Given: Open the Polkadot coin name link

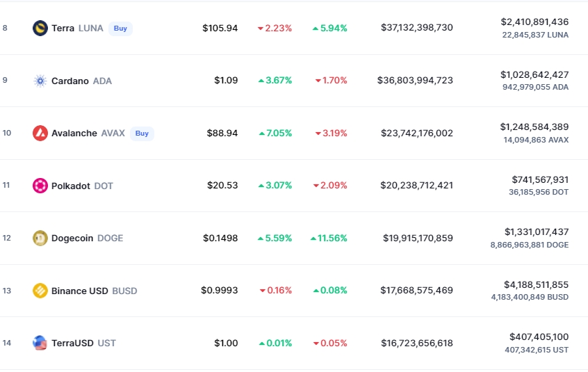Looking at the screenshot, I should 71,186.
